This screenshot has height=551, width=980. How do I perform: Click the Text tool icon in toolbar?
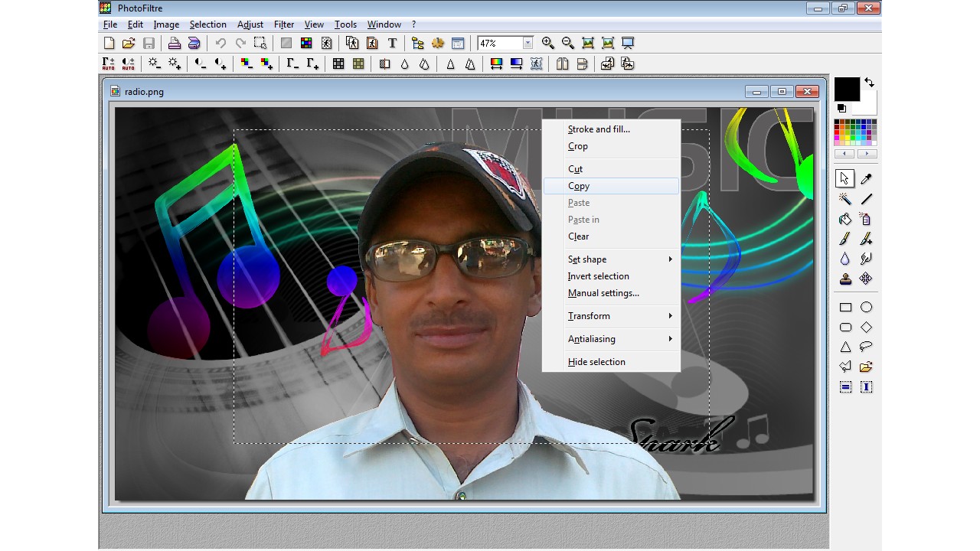(x=393, y=43)
